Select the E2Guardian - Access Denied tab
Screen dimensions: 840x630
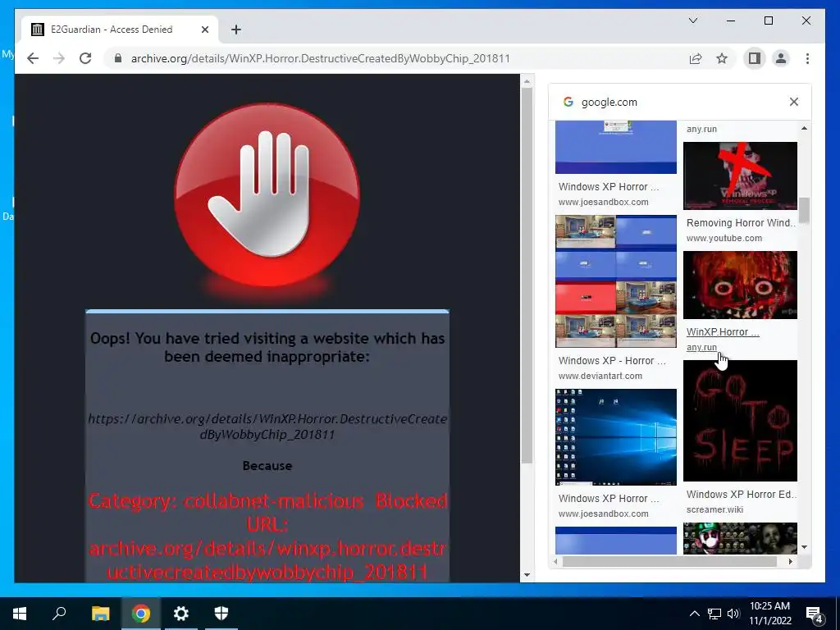pos(120,30)
